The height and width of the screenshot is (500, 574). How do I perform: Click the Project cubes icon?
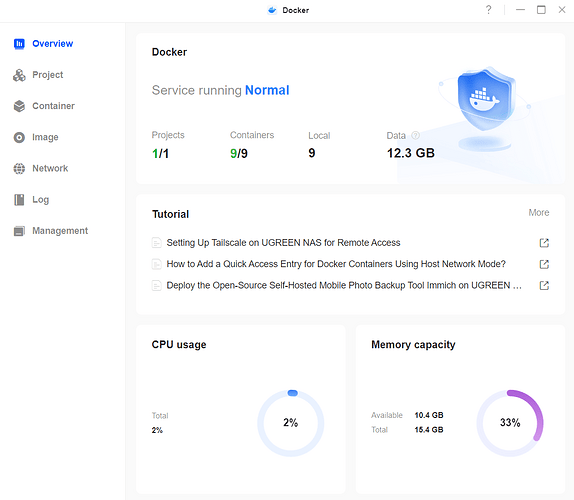pyautogui.click(x=19, y=75)
